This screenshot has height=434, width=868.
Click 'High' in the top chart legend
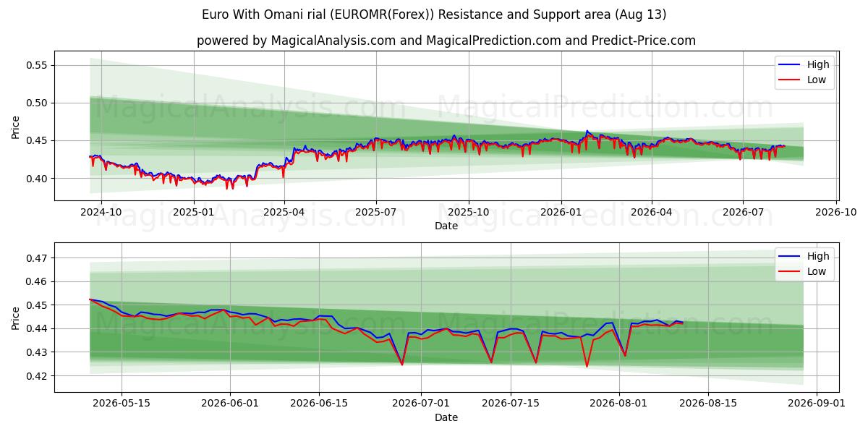pyautogui.click(x=818, y=64)
